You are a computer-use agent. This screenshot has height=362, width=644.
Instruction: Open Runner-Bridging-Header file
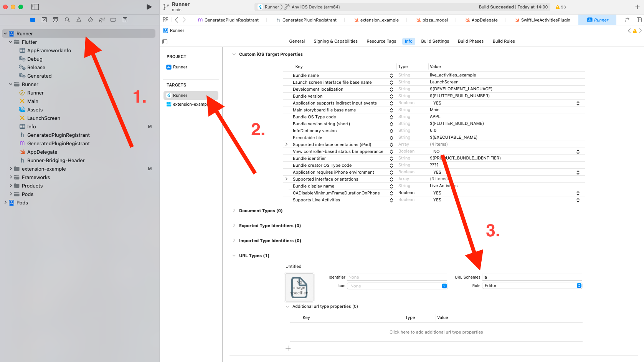56,160
